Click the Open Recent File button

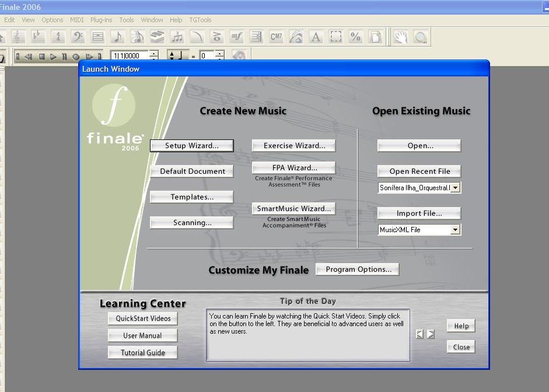click(x=419, y=171)
